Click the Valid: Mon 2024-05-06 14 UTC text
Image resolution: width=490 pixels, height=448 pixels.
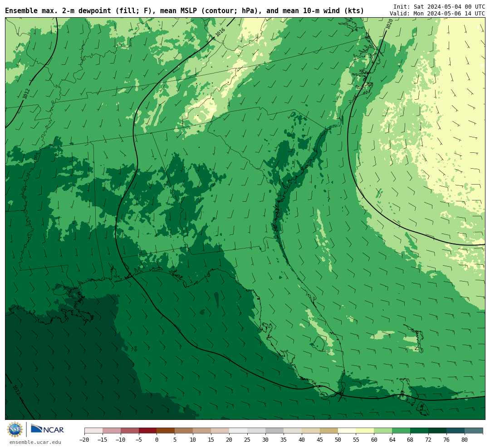tap(437, 14)
